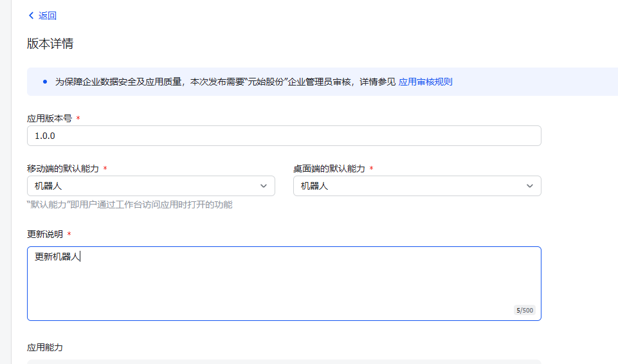Screen dimensions: 618x364
Task: Click the 返回 back link text
Action: click(48, 15)
